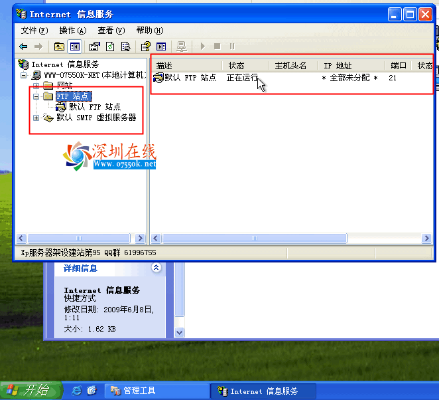Select 默认 SMTP 虚拟服务器 in the tree
This screenshot has height=400, width=439.
click(x=96, y=118)
